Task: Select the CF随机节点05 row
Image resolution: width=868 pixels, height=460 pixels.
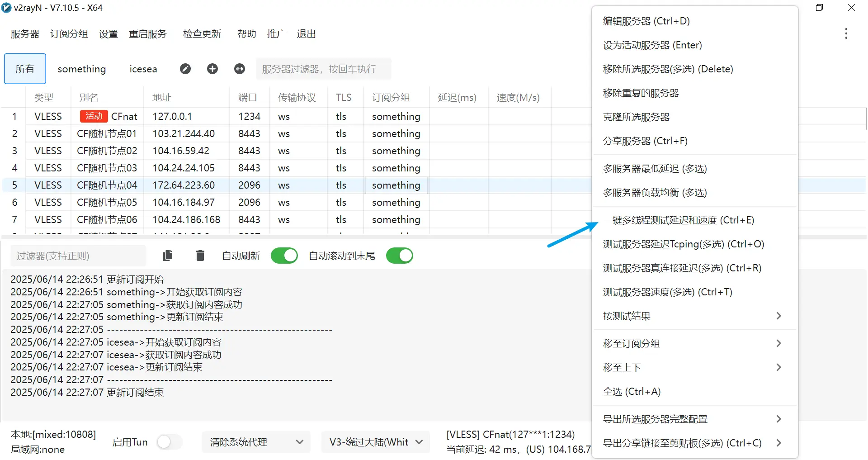Action: [296, 202]
